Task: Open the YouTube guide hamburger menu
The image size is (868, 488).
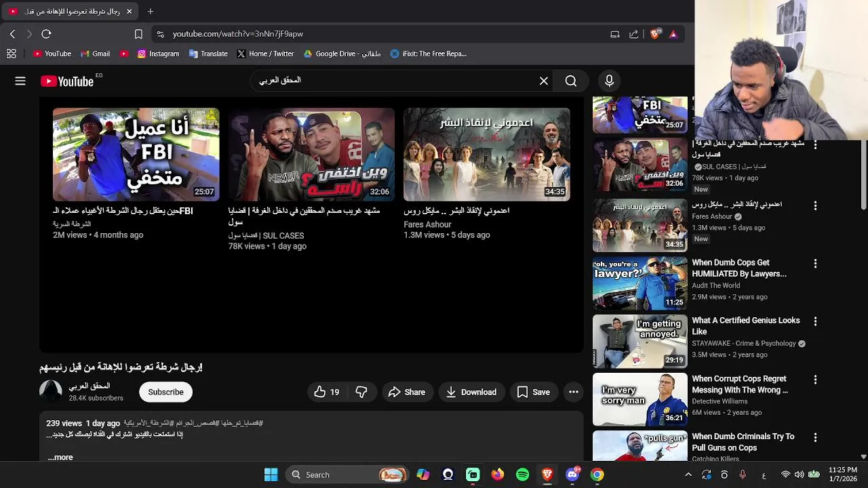Action: click(x=20, y=81)
